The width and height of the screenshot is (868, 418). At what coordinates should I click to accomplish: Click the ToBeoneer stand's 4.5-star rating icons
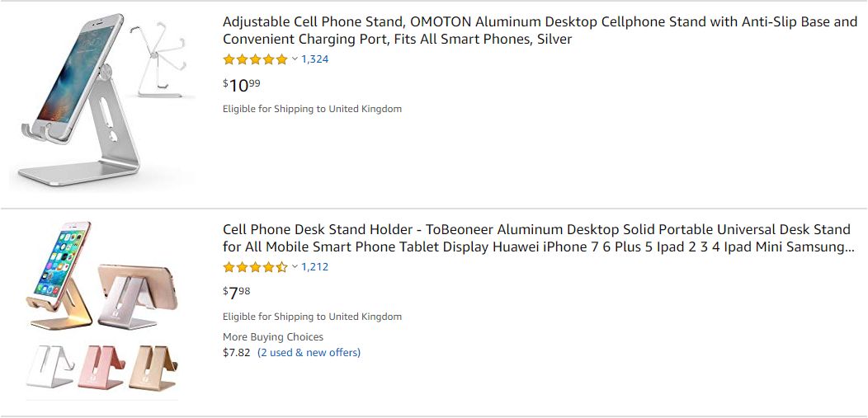click(x=255, y=267)
